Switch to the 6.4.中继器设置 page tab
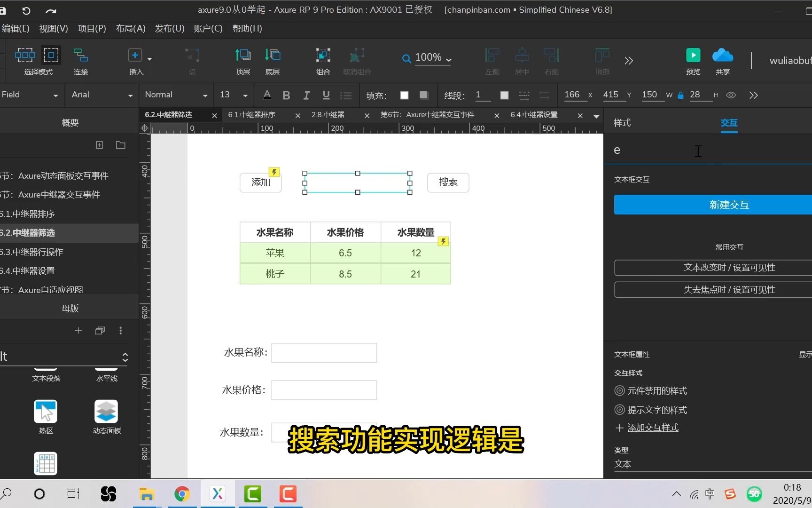The width and height of the screenshot is (812, 508). pyautogui.click(x=534, y=115)
